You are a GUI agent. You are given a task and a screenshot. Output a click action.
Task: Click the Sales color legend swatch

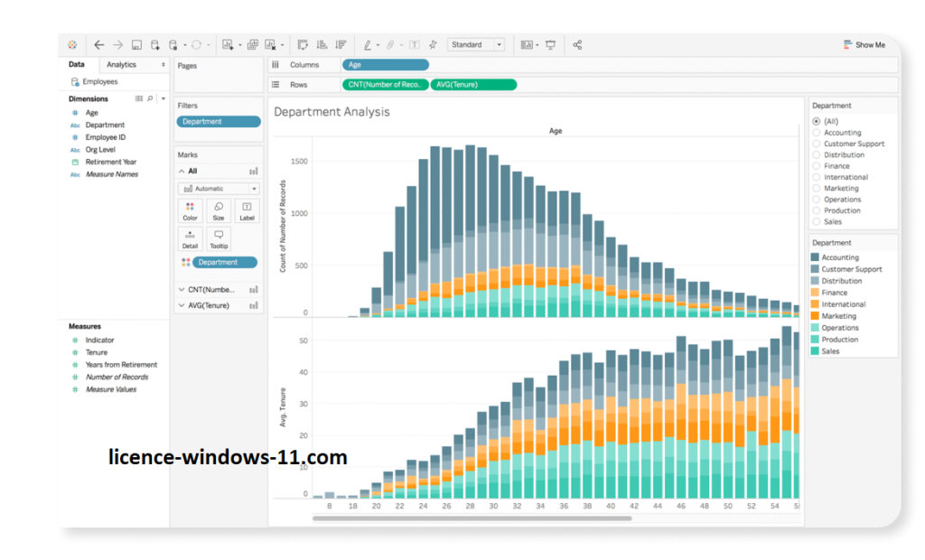(x=815, y=351)
